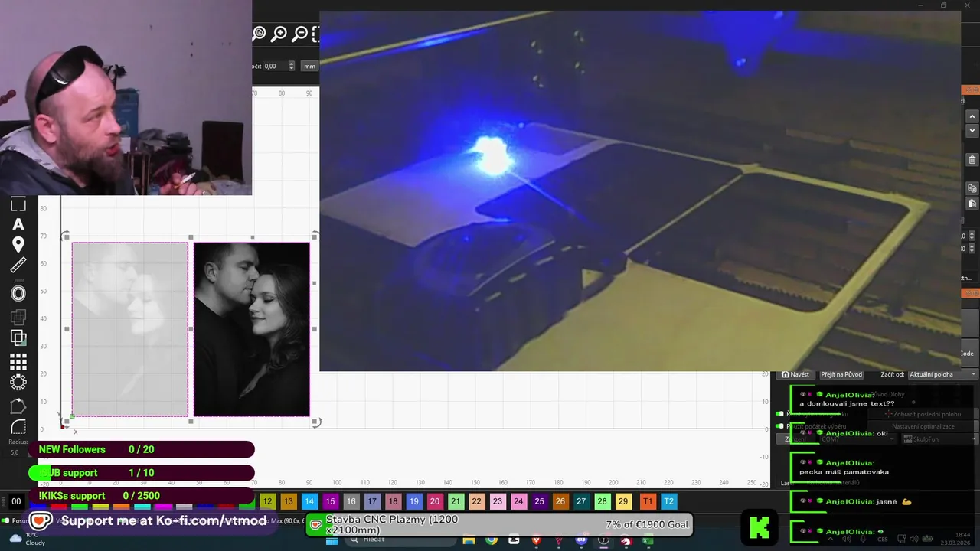Open the Circular array tool
This screenshot has width=980, height=551.
point(18,383)
